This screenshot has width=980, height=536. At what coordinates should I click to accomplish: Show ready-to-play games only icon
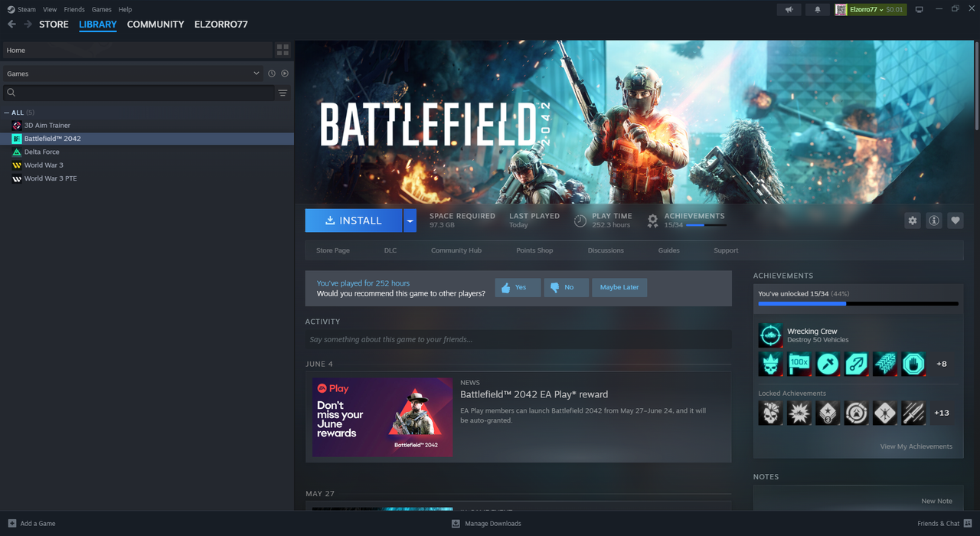285,74
